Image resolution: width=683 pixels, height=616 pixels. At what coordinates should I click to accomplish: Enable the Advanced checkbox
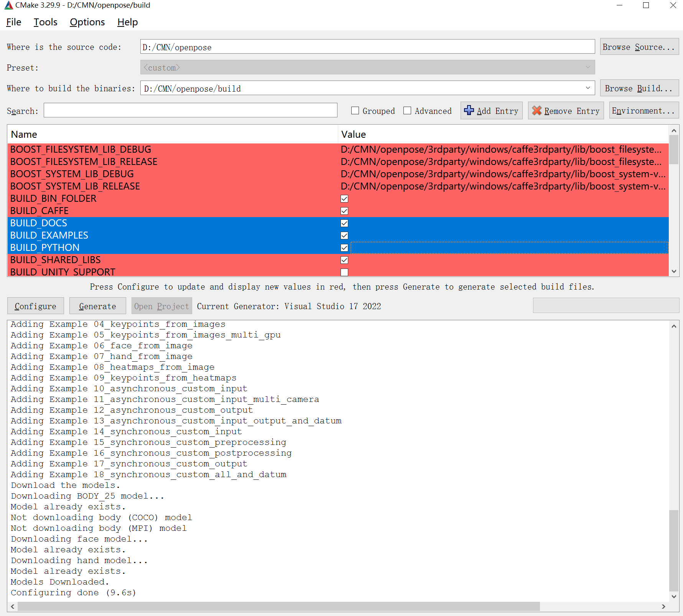click(407, 110)
